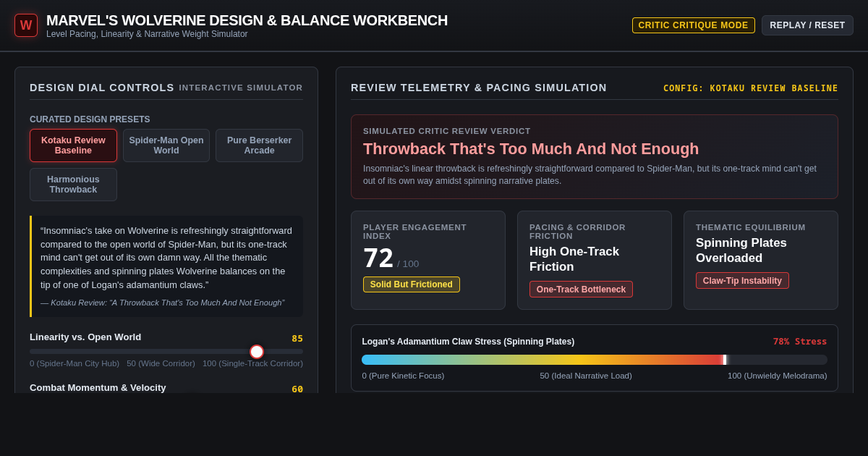The image size is (868, 456).
Task: Click the 50 (Wide Corridor) scale label
Action: (161, 363)
